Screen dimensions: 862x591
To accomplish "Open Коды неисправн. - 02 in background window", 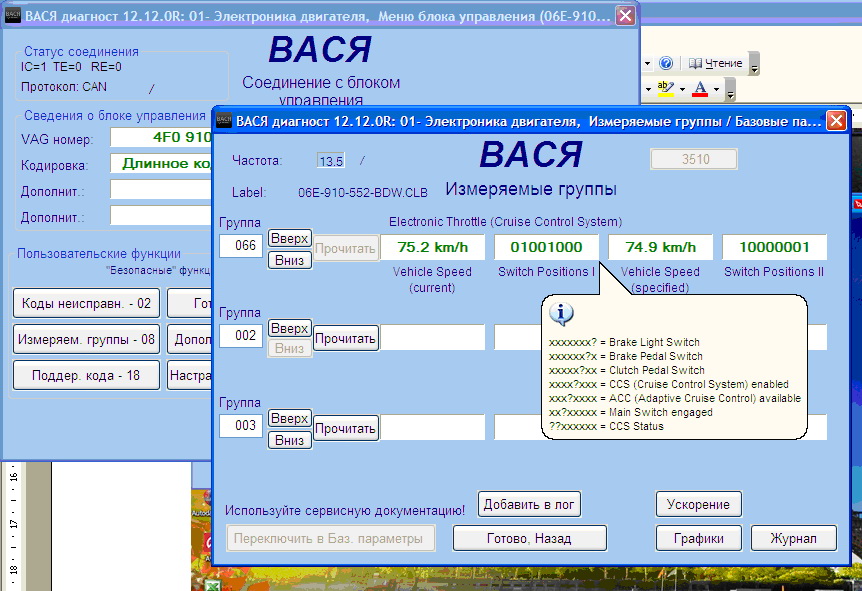I will coord(86,303).
